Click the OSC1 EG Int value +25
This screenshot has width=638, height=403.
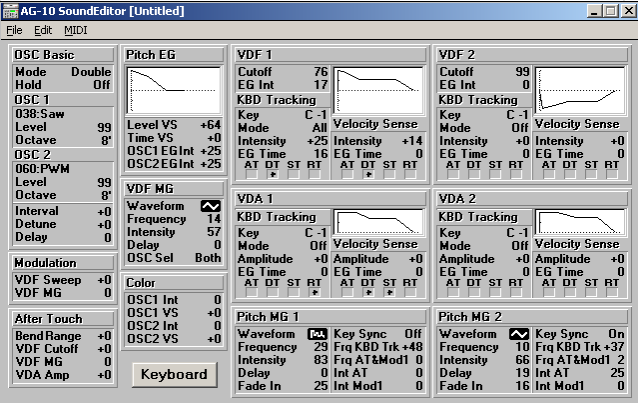tap(210, 151)
